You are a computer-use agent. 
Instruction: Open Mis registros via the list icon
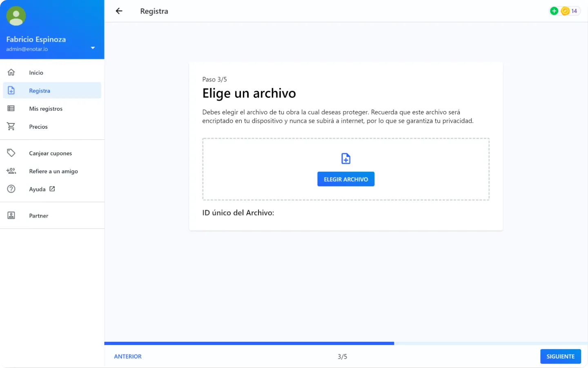[11, 108]
